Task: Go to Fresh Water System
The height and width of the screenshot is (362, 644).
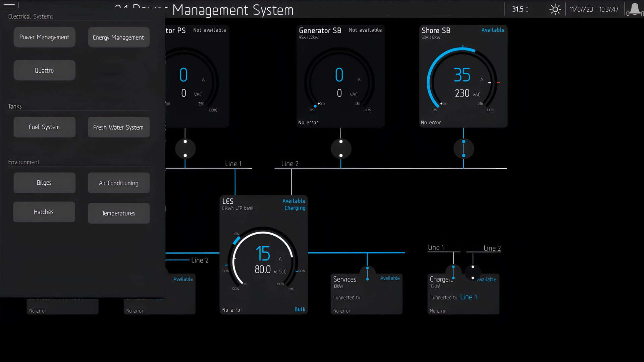Action: (118, 127)
